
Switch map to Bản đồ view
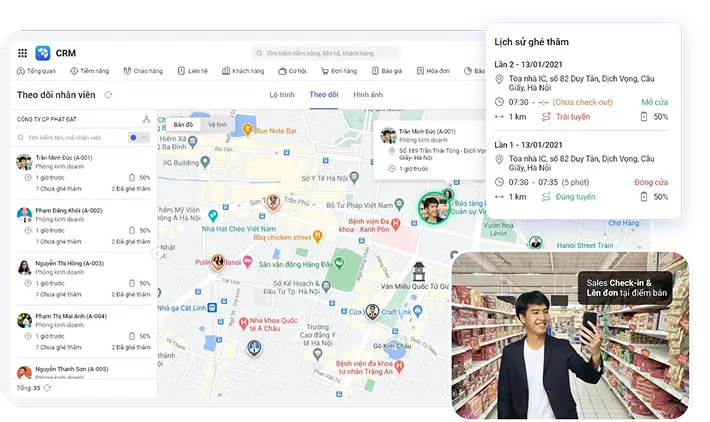tap(183, 125)
